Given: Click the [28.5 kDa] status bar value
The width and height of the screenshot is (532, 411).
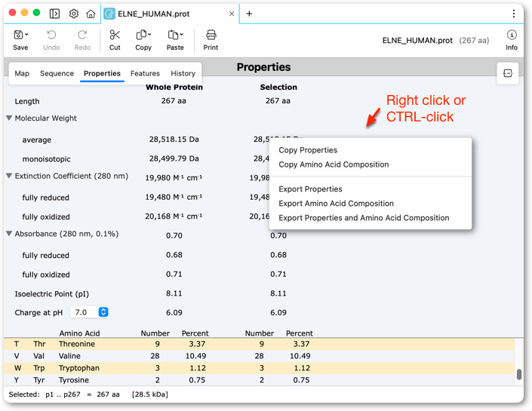Looking at the screenshot, I should [150, 394].
